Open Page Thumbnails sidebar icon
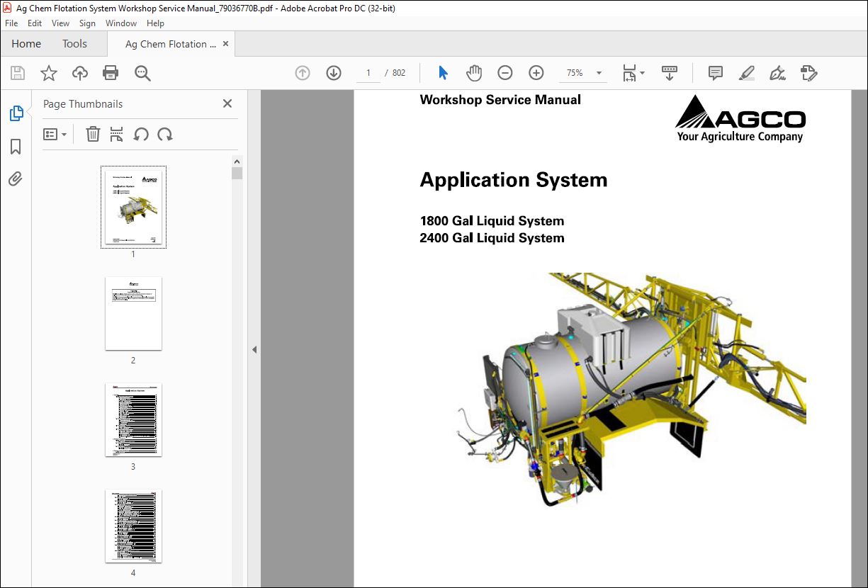This screenshot has width=868, height=588. tap(16, 113)
